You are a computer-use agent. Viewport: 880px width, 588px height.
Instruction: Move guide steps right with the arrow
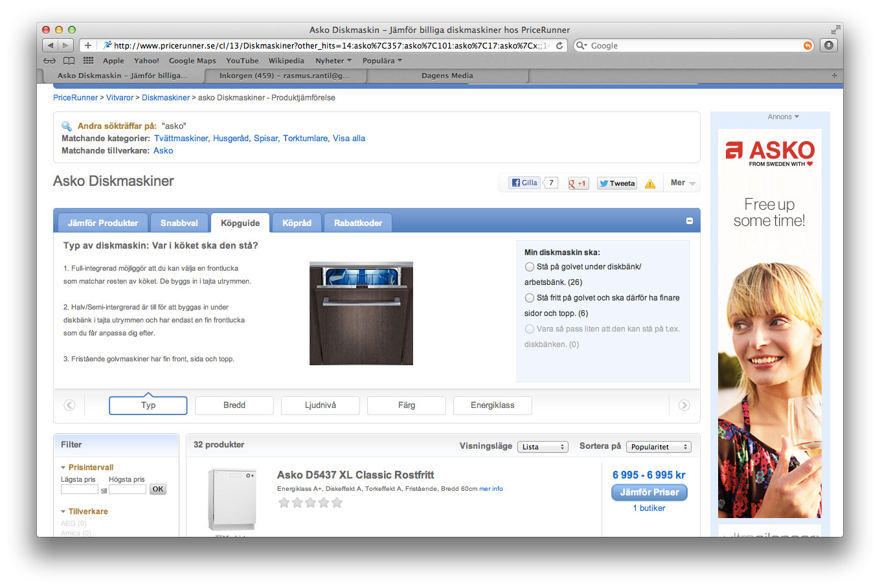[684, 405]
